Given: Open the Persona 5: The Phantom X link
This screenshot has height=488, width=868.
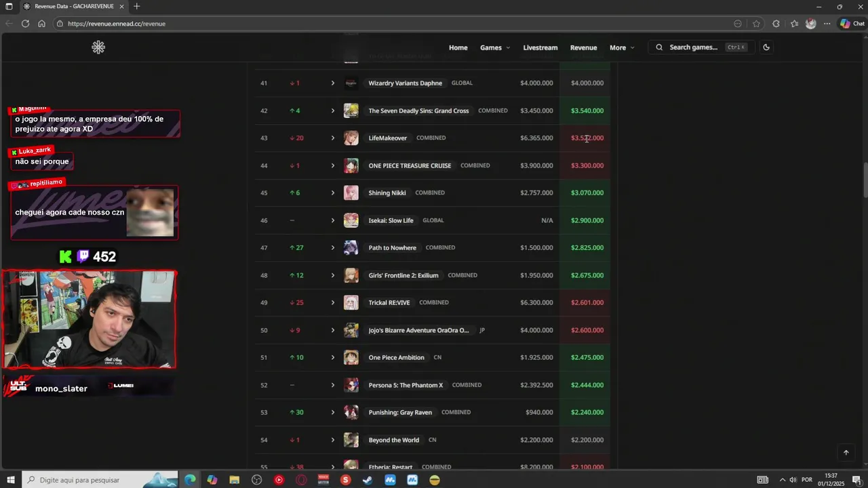Looking at the screenshot, I should point(406,385).
